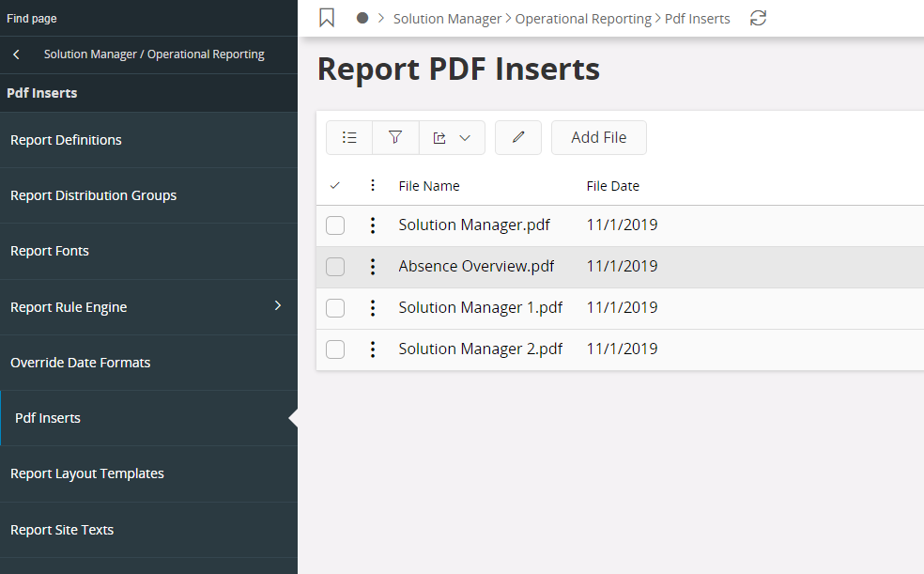
Task: Check the box for Solution Manager.pdf
Action: [x=335, y=225]
